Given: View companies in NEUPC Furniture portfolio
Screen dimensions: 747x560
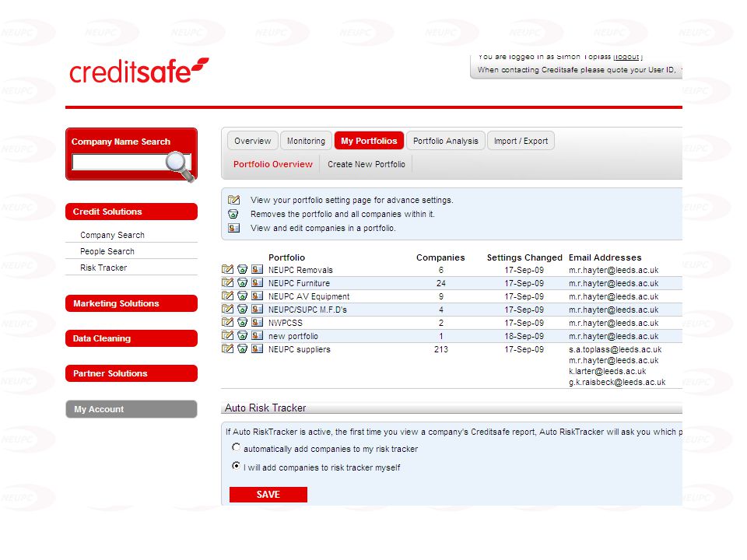Looking at the screenshot, I should click(258, 283).
